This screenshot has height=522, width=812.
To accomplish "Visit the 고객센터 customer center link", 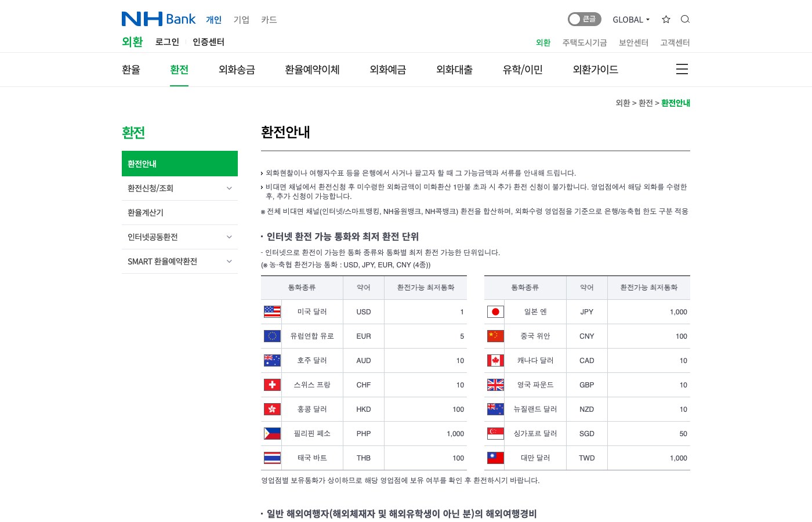I will 675,43.
